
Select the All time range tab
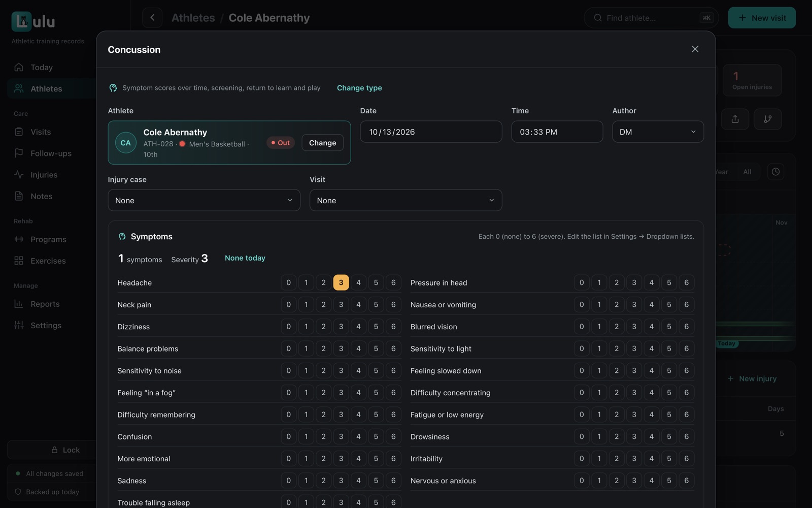point(747,172)
